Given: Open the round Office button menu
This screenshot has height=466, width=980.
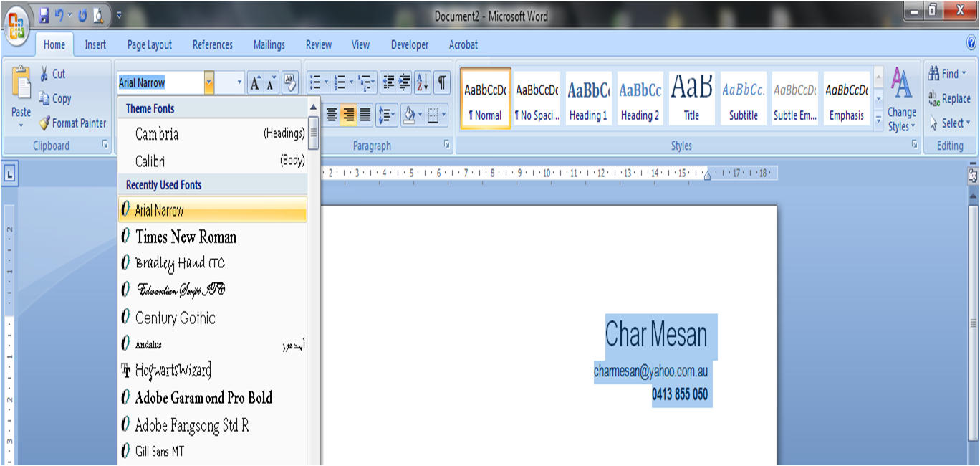Looking at the screenshot, I should pos(16,27).
